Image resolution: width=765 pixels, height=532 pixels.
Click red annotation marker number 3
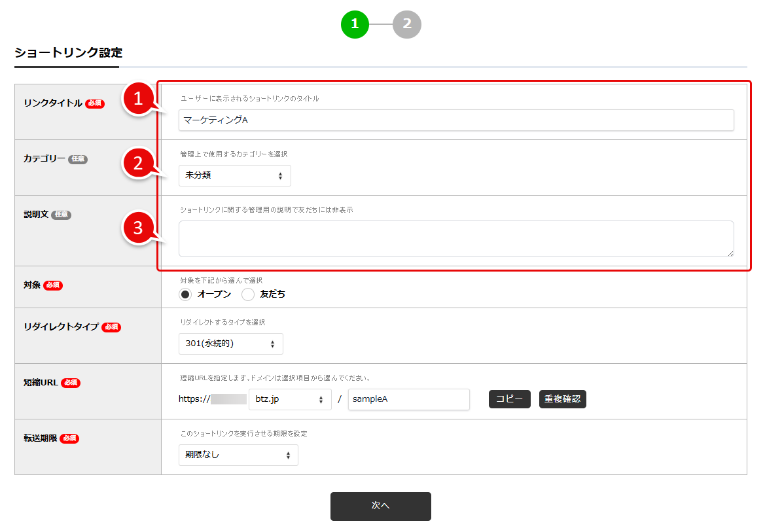(138, 228)
